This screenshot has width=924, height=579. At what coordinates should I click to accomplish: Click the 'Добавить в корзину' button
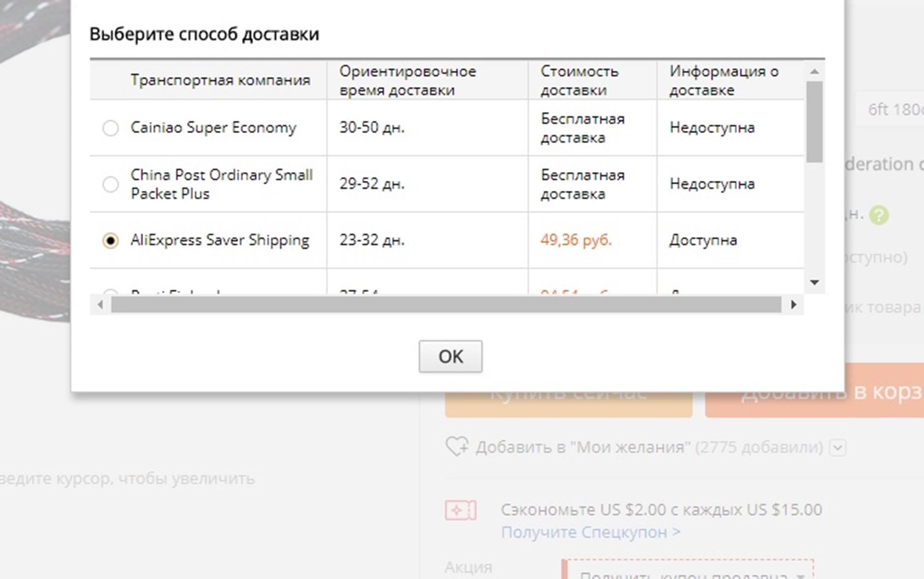(x=814, y=391)
